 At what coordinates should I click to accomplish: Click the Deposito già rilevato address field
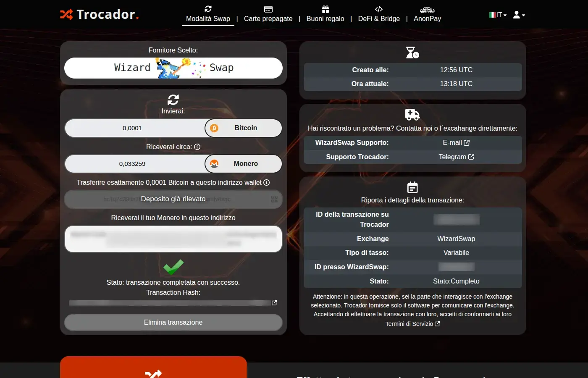pos(173,199)
